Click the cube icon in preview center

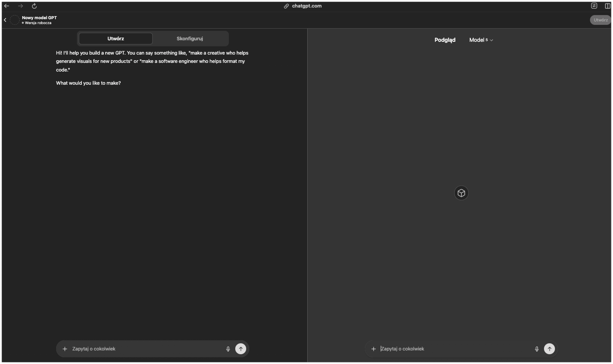[461, 193]
